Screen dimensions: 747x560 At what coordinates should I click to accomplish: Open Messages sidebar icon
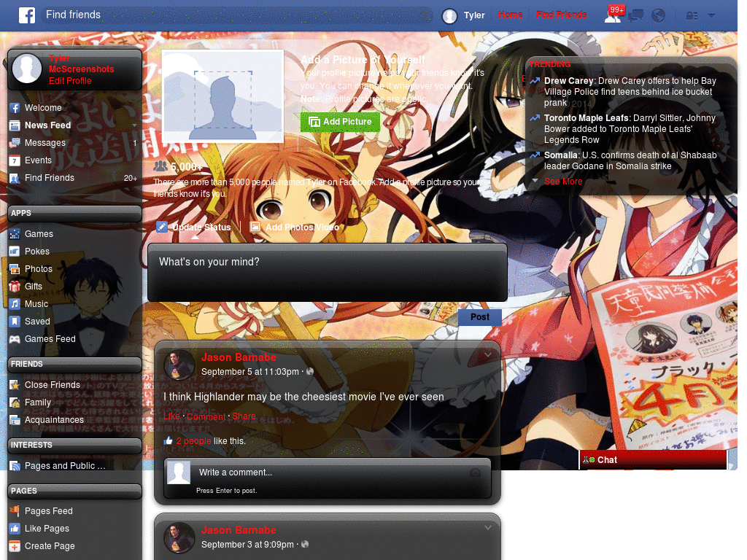pos(15,143)
